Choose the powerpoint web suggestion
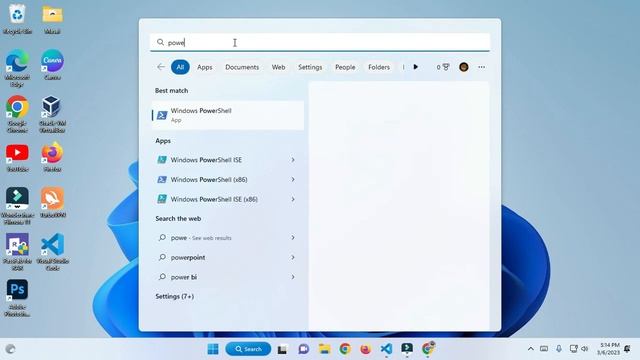The width and height of the screenshot is (640, 360). (188, 258)
